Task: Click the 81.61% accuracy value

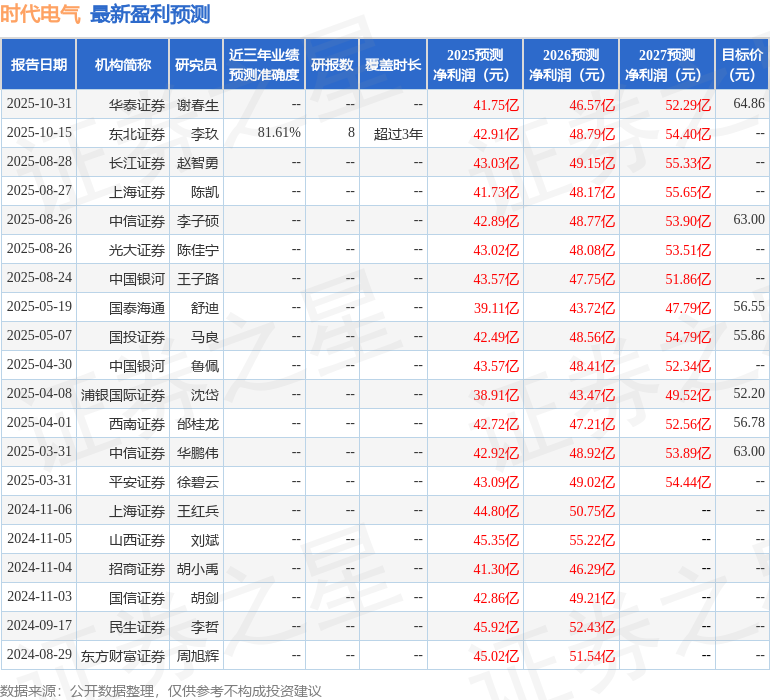Action: [279, 133]
